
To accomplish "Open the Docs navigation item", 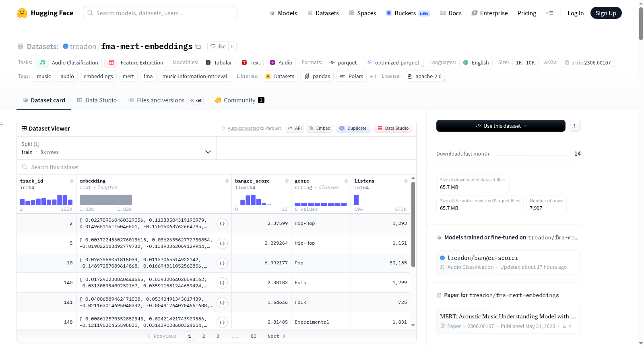I will click(x=451, y=13).
